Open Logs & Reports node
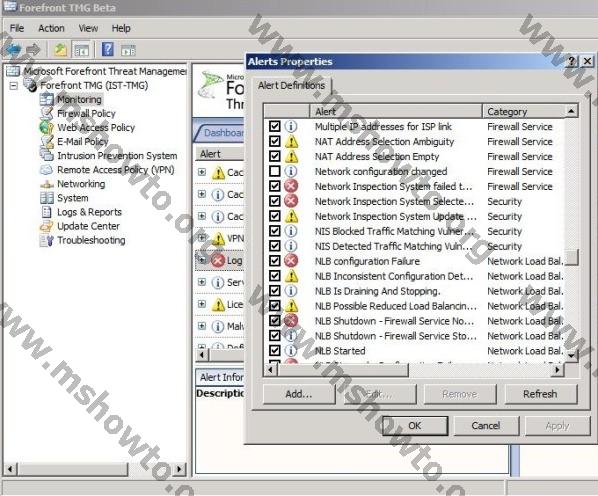The height and width of the screenshot is (496, 598). click(89, 212)
